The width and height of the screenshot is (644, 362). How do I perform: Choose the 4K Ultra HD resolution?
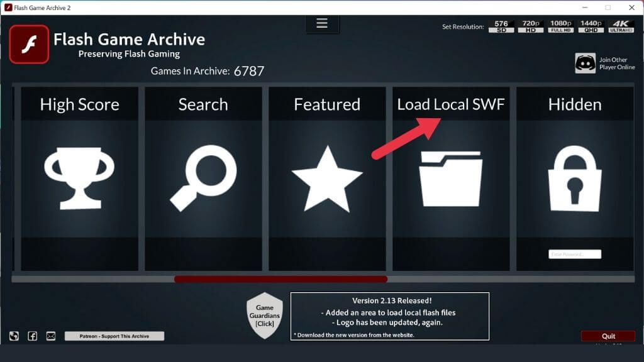point(621,27)
